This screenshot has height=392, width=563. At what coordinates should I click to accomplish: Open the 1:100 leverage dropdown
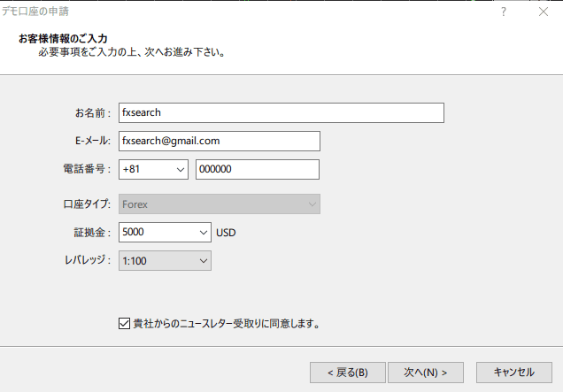(165, 261)
